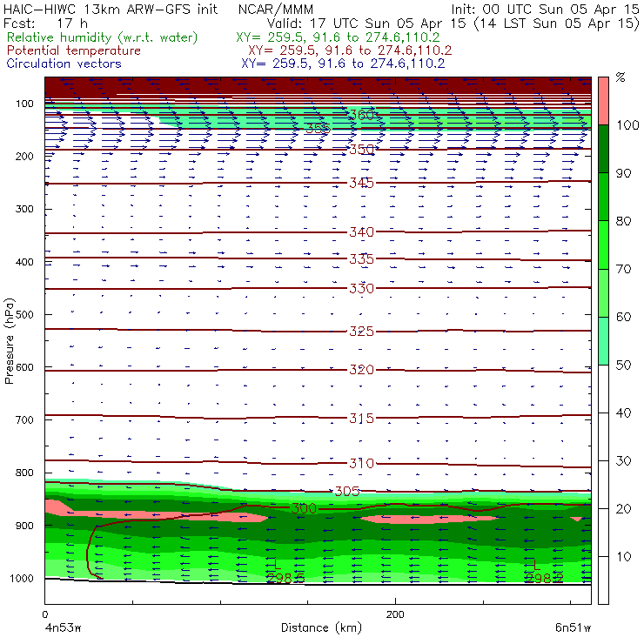Click the pink above-100% colorbar swatch
644x644 pixels.
tap(603, 101)
